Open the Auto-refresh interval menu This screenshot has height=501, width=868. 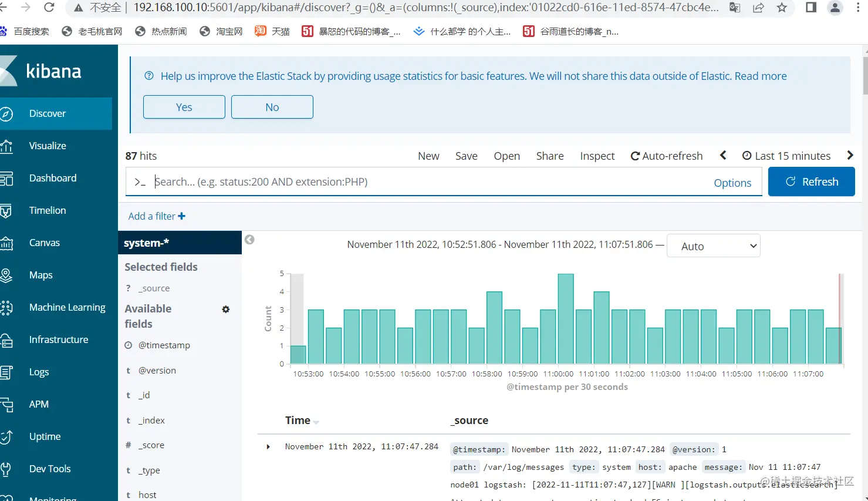667,156
